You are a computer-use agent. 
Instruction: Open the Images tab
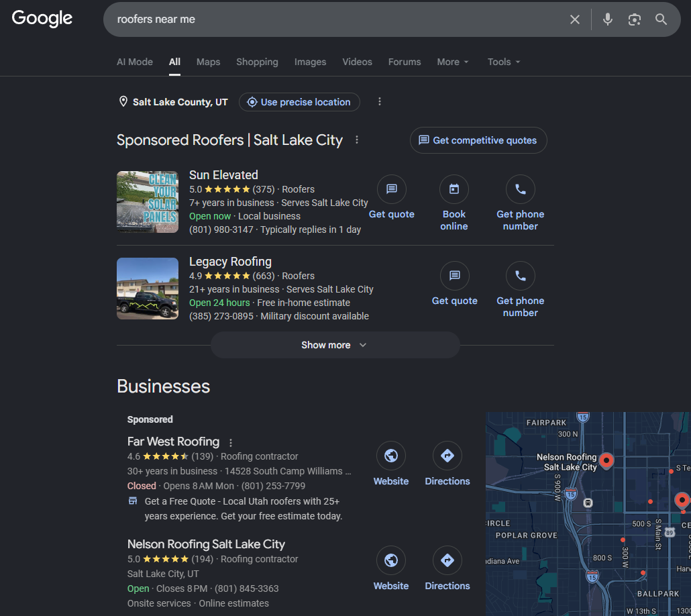310,62
